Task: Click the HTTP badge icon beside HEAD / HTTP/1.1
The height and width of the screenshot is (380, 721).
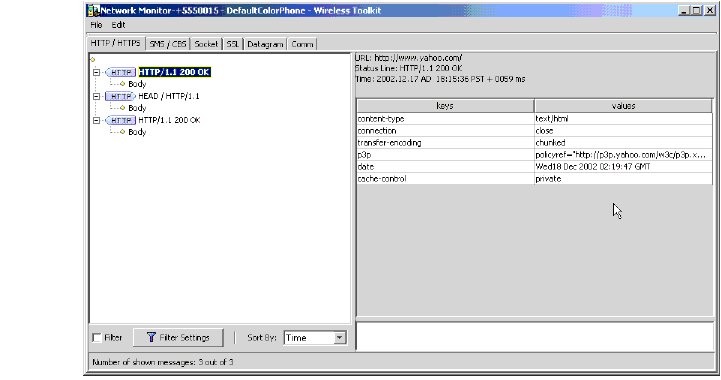Action: pos(121,96)
